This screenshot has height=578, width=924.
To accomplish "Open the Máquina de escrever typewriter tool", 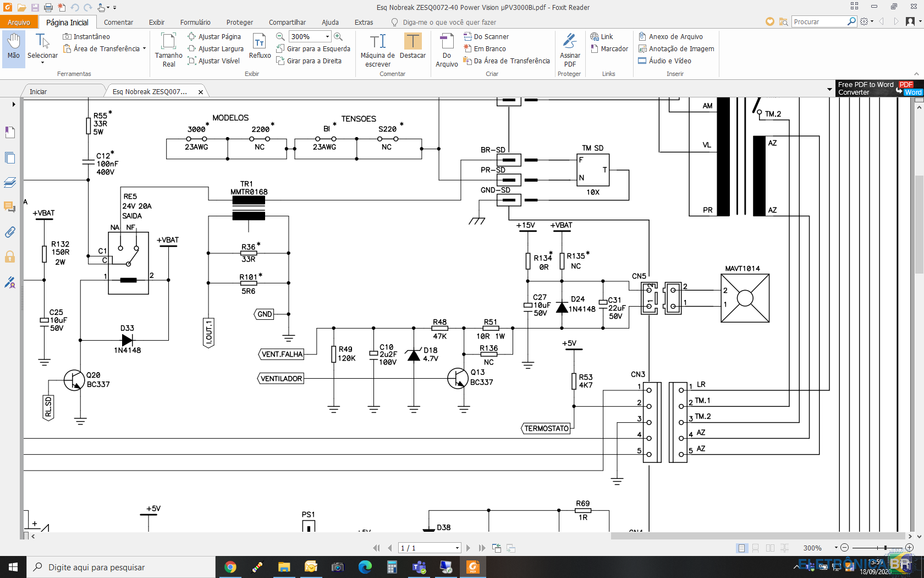I will [378, 50].
